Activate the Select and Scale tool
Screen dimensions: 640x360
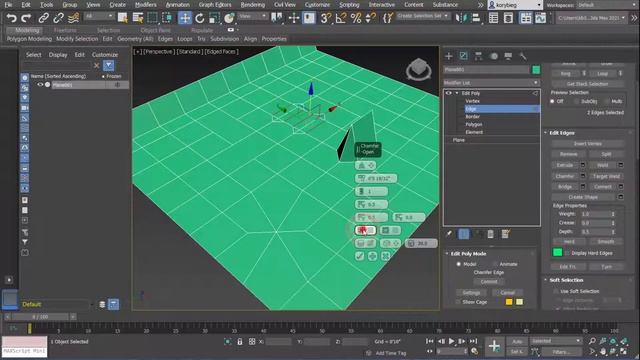(x=214, y=18)
